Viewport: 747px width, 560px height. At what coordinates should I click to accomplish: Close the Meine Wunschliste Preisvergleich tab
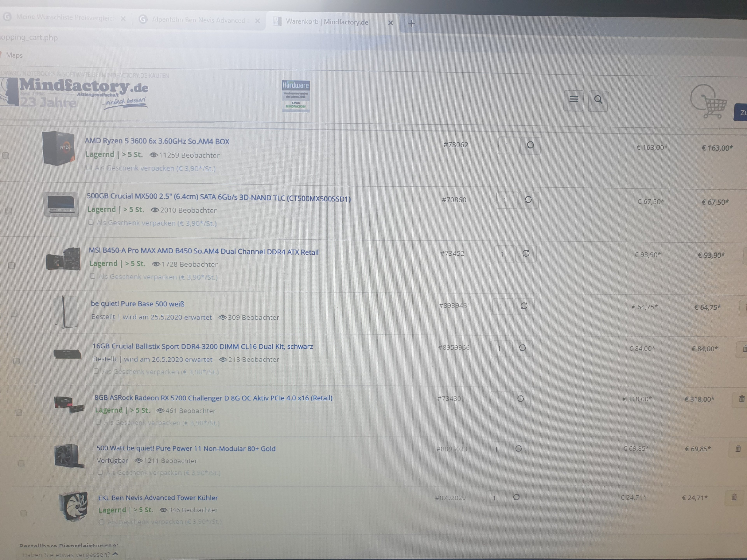tap(123, 19)
